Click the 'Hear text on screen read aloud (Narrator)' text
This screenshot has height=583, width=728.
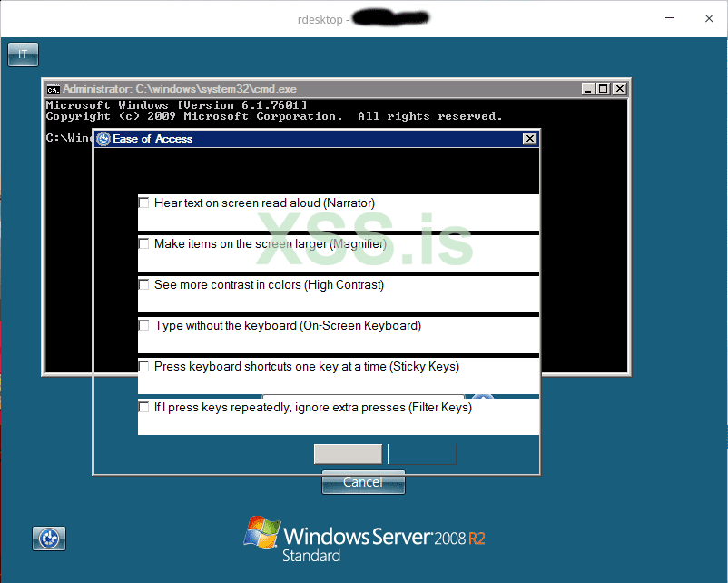[x=265, y=203]
